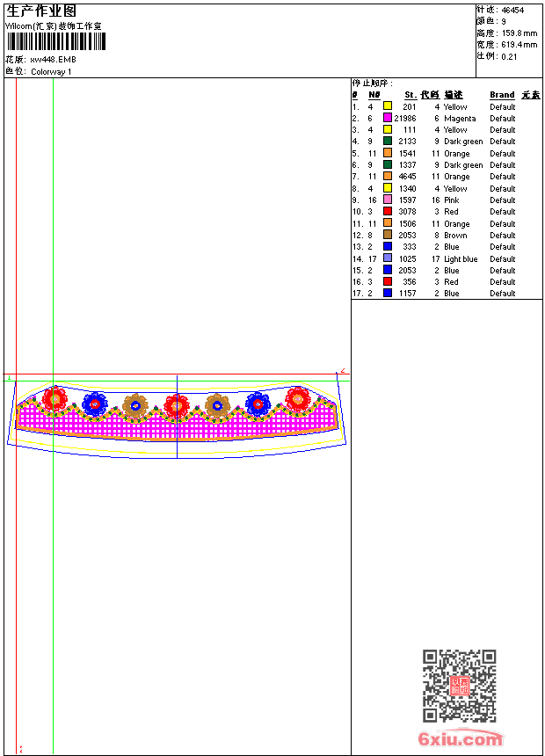Screen dimensions: 545x756
Task: Click the color count value 9
Action: 504,22
